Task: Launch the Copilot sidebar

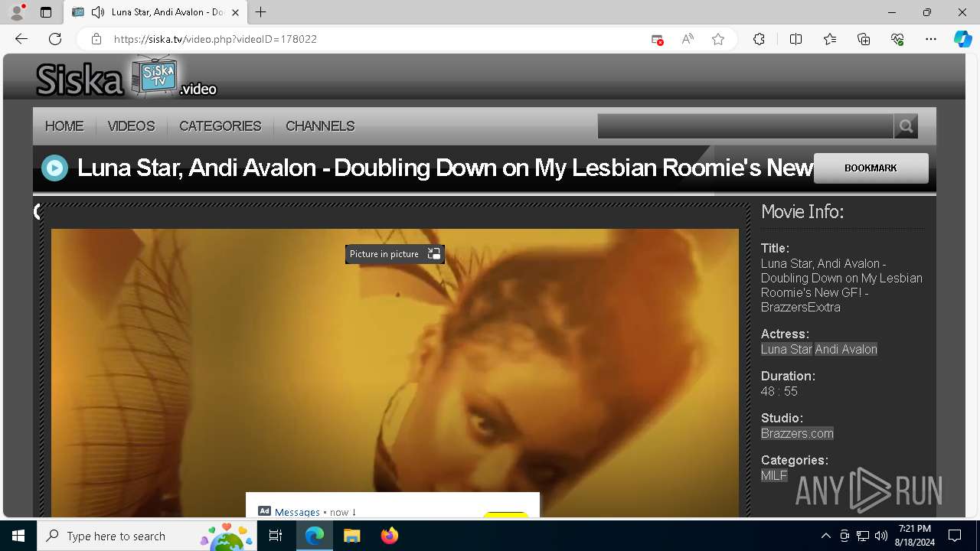Action: click(962, 39)
